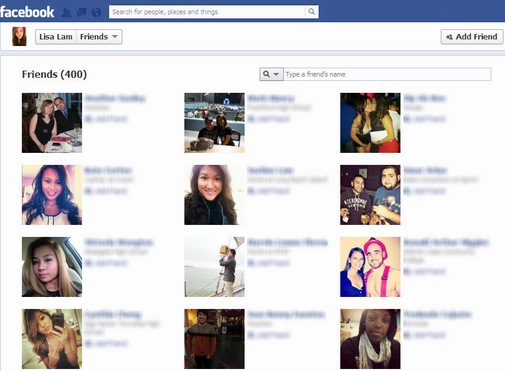Focus the Type a friend's name field

click(387, 74)
